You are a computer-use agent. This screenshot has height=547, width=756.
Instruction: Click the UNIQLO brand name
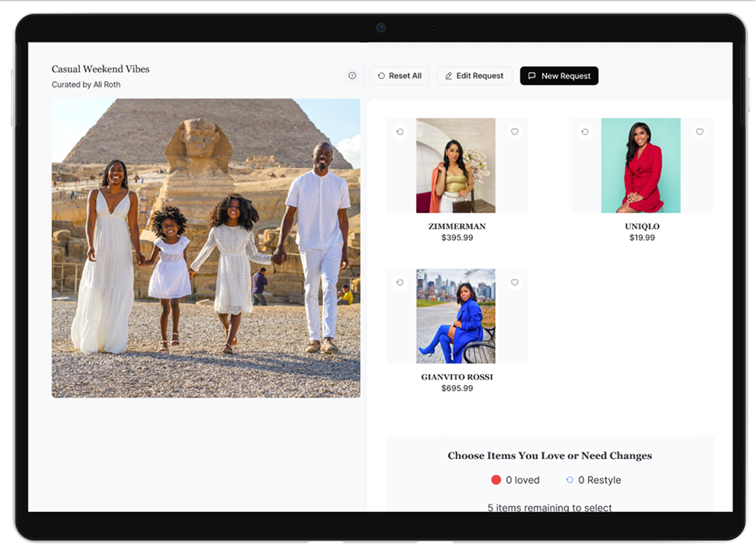642,226
